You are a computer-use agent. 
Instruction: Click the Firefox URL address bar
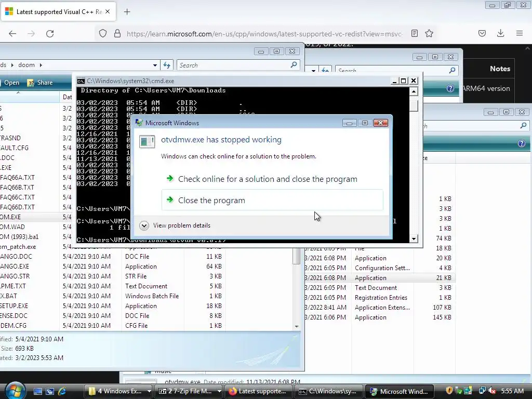click(x=264, y=34)
